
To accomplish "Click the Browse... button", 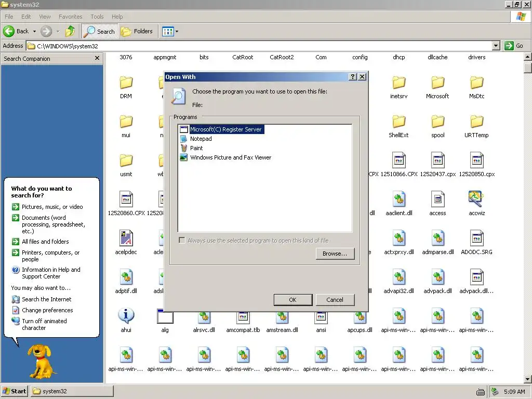I will pos(335,254).
